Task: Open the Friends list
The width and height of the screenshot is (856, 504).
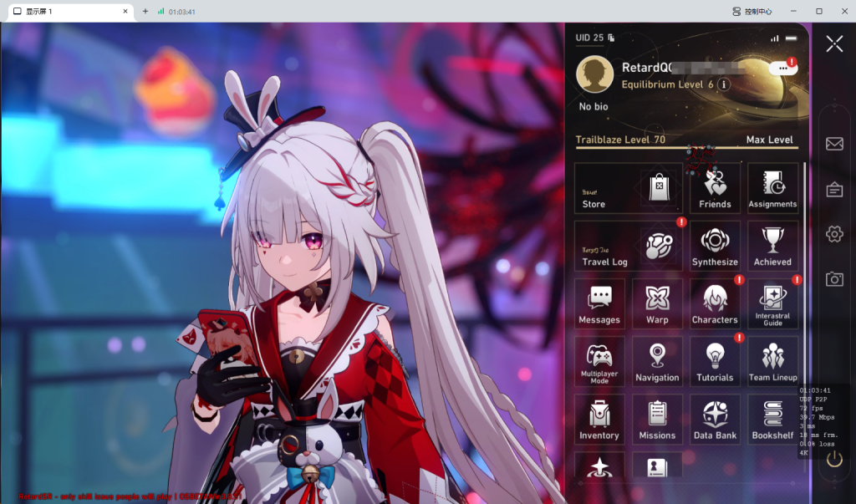Action: tap(715, 187)
